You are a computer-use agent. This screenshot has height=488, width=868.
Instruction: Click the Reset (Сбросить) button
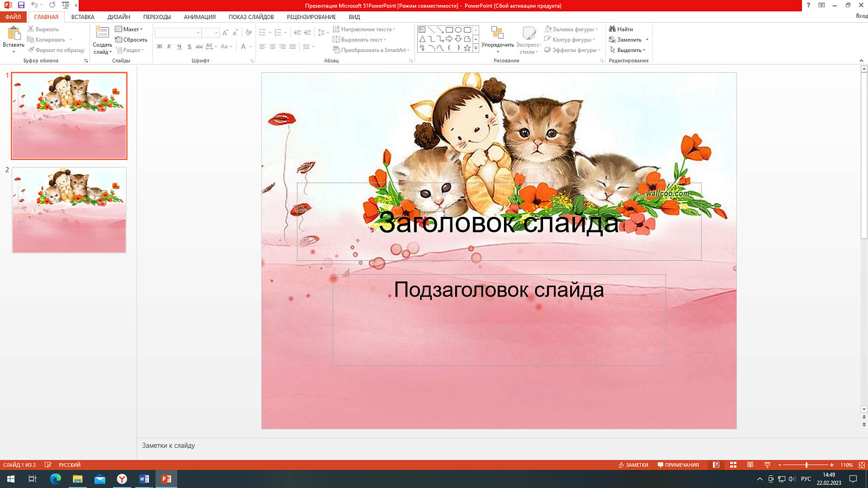pyautogui.click(x=131, y=40)
